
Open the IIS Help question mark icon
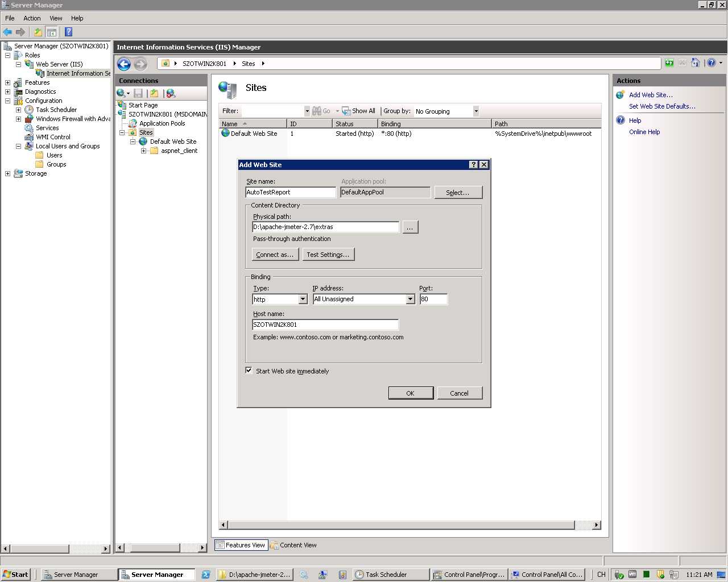712,63
